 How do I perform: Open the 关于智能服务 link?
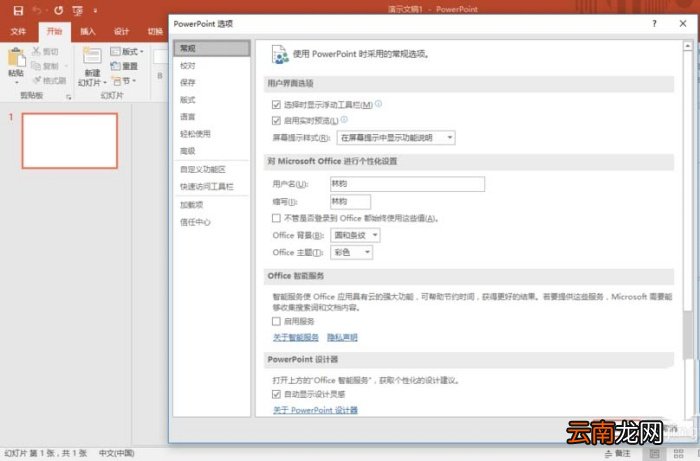(x=296, y=337)
